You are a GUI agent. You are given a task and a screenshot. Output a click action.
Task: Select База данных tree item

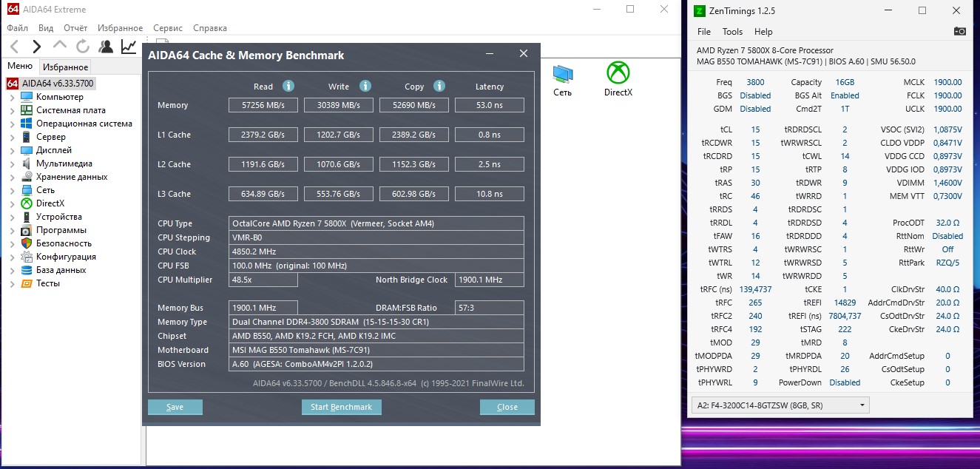[61, 270]
